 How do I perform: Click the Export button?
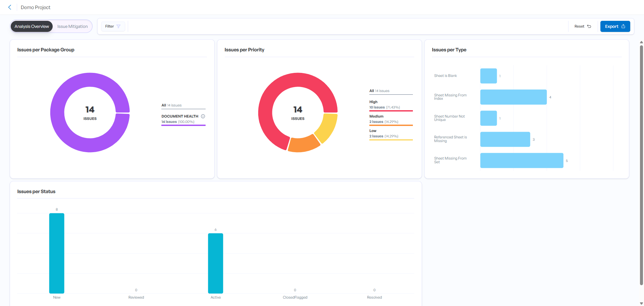pyautogui.click(x=615, y=26)
